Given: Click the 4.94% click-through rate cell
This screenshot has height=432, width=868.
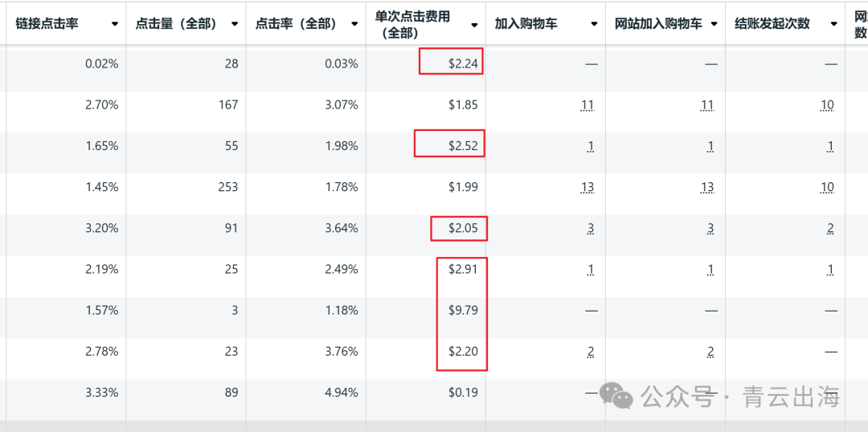Looking at the screenshot, I should tap(342, 393).
